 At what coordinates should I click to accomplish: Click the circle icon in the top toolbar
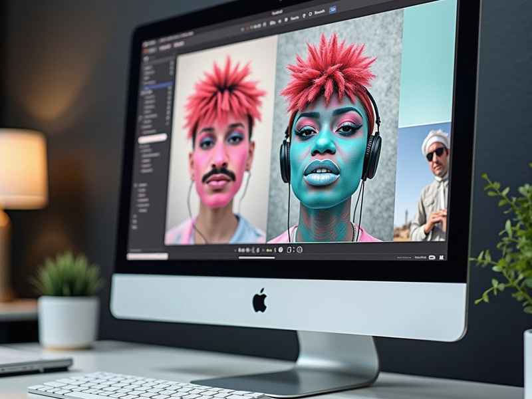point(310,14)
